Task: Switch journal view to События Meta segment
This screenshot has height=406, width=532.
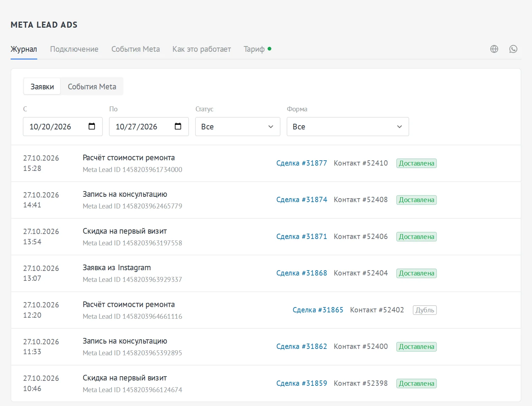Action: click(x=92, y=87)
